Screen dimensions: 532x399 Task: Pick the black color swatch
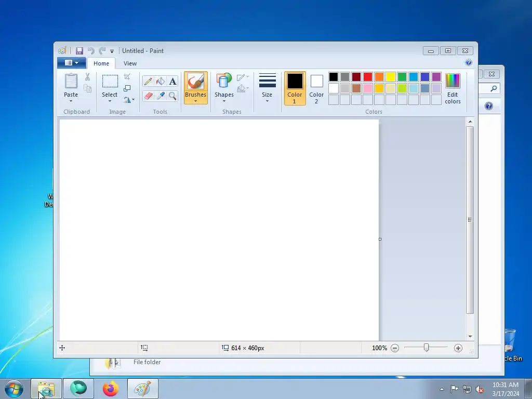(334, 77)
